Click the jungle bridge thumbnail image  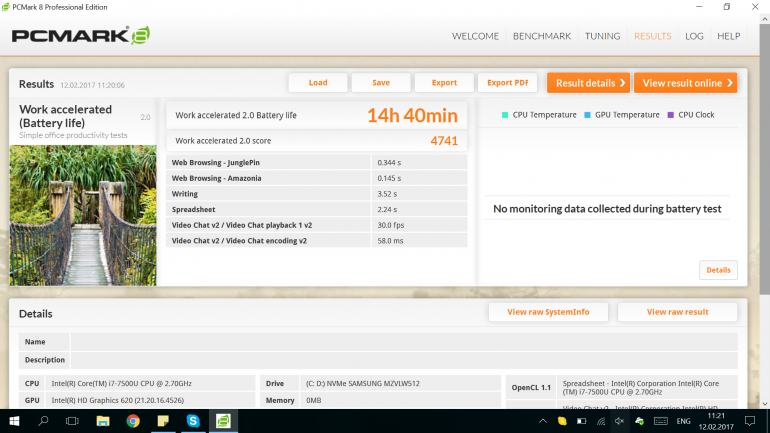coord(83,215)
